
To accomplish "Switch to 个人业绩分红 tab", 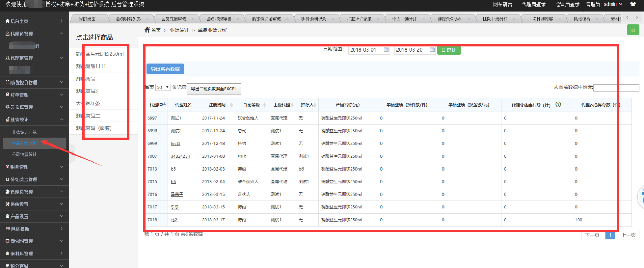I will click(405, 19).
